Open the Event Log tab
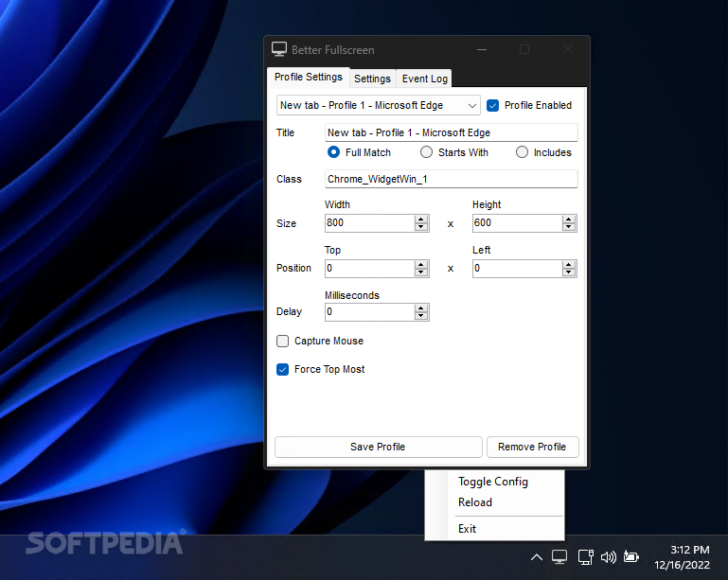Screen dimensions: 728x580 (x=424, y=79)
